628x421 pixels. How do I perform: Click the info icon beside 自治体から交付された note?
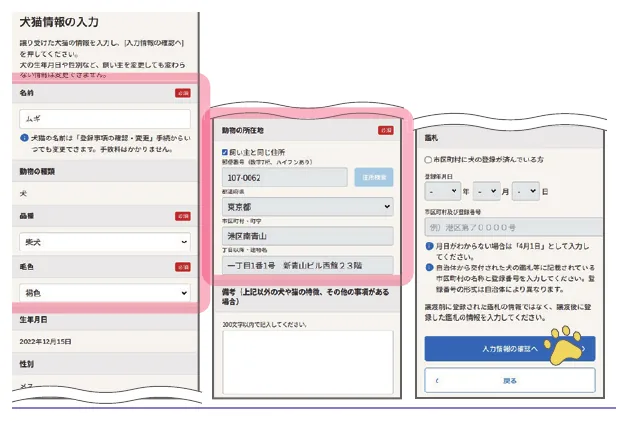(x=429, y=267)
